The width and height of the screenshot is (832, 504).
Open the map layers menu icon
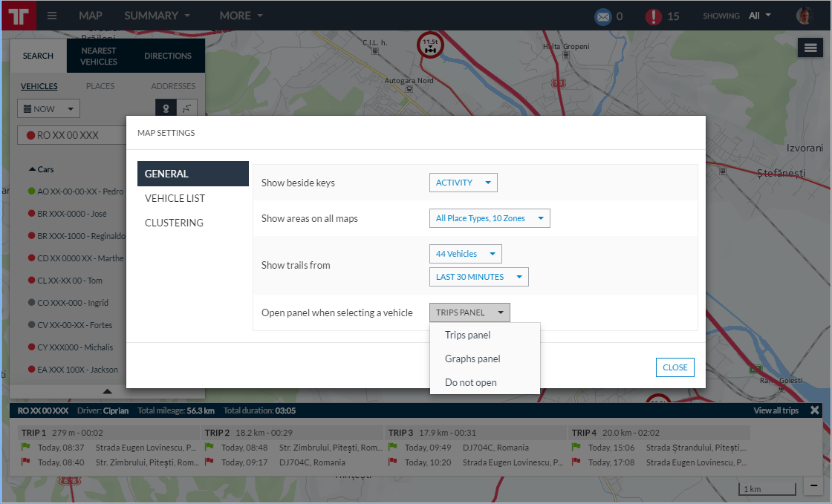[x=811, y=48]
